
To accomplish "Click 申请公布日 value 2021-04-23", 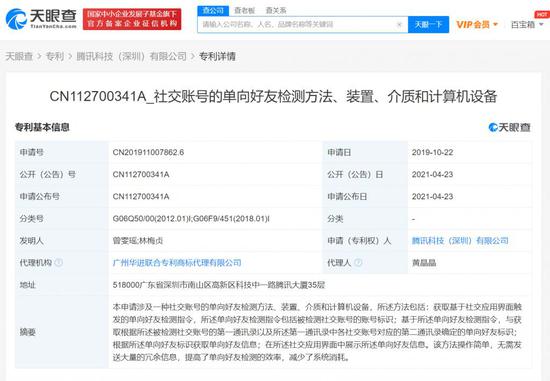I will (432, 196).
